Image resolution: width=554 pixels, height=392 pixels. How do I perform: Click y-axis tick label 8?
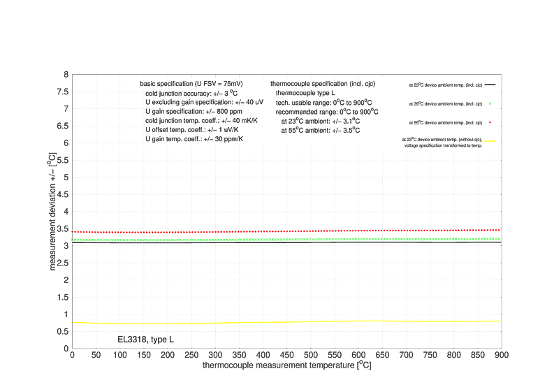(66, 75)
